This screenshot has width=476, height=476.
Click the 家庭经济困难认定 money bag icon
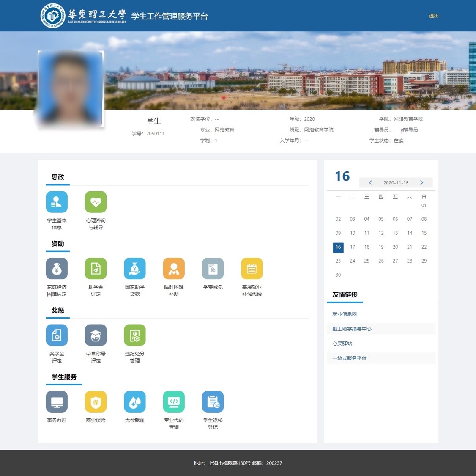[x=57, y=268]
